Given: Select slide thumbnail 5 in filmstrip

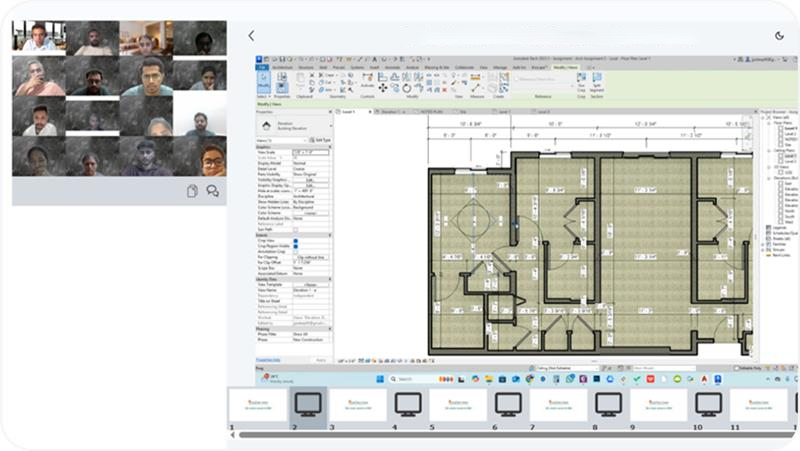Looking at the screenshot, I should tap(458, 405).
